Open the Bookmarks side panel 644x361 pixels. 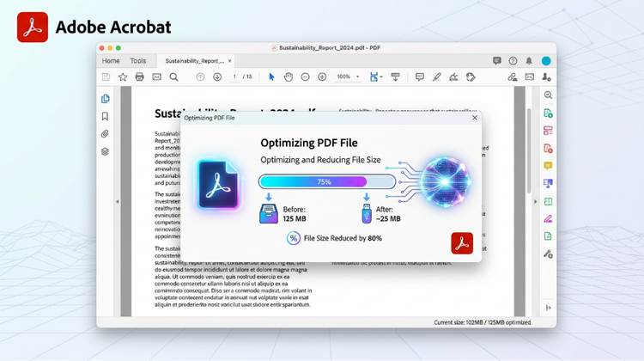tap(105, 116)
